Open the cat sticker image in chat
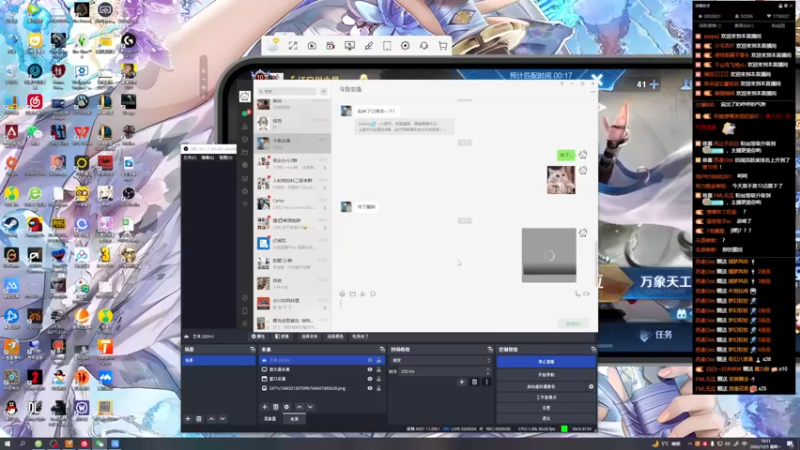800x450 pixels. point(561,180)
